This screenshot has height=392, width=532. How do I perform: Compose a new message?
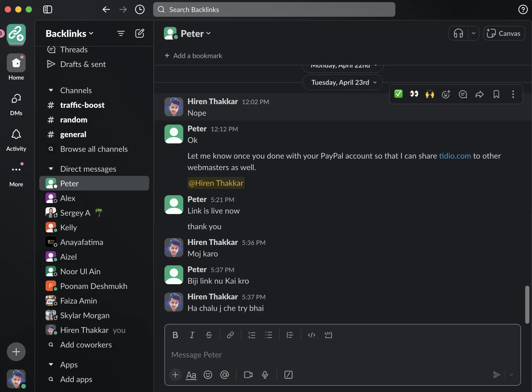[x=140, y=33]
